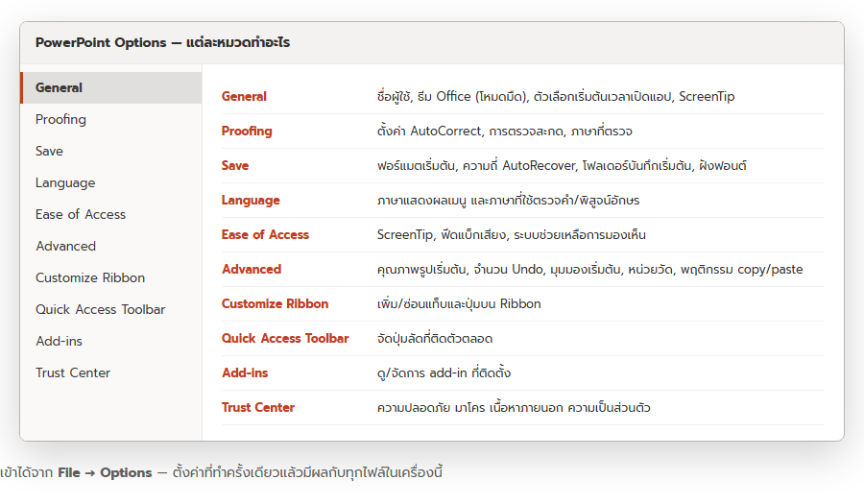Click the red Proofing row heading
Screen dimensions: 864x504
click(247, 132)
